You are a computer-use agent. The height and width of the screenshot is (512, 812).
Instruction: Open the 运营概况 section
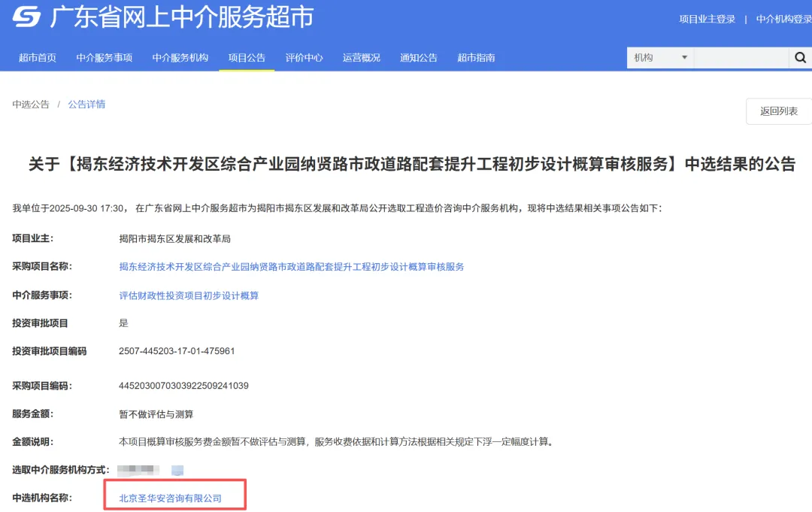click(x=361, y=57)
